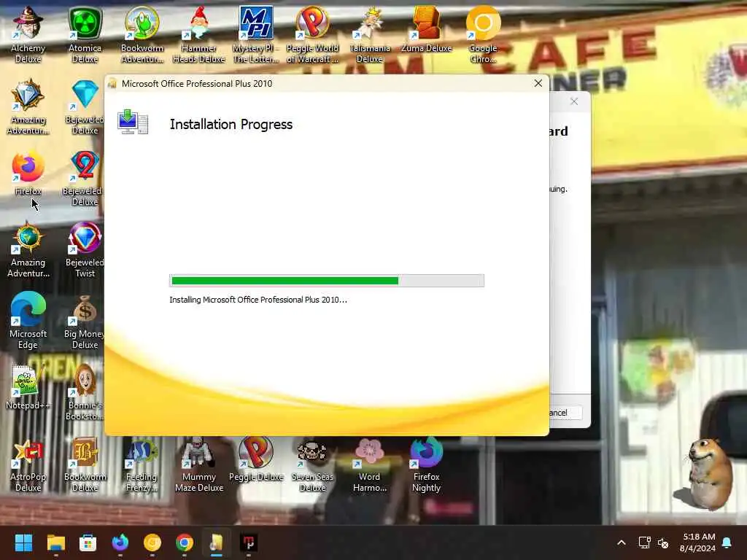Launch the Feeding Frenzy shortcut
This screenshot has width=747, height=560.
click(x=142, y=463)
